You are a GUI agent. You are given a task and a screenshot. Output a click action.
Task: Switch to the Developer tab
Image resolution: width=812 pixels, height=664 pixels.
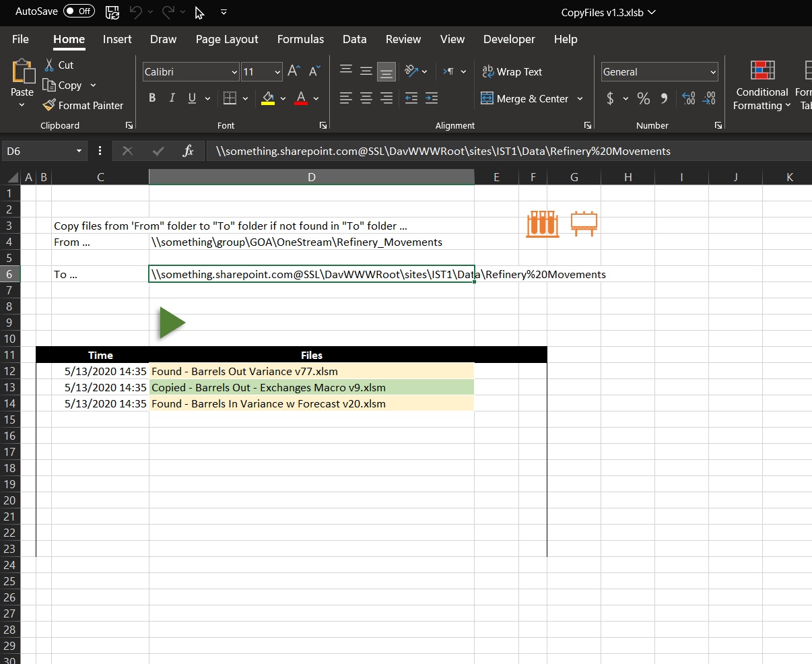coord(509,39)
